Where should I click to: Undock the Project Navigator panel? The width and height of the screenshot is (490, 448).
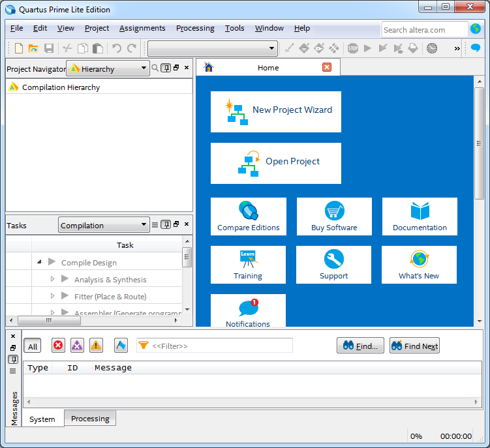tap(176, 67)
